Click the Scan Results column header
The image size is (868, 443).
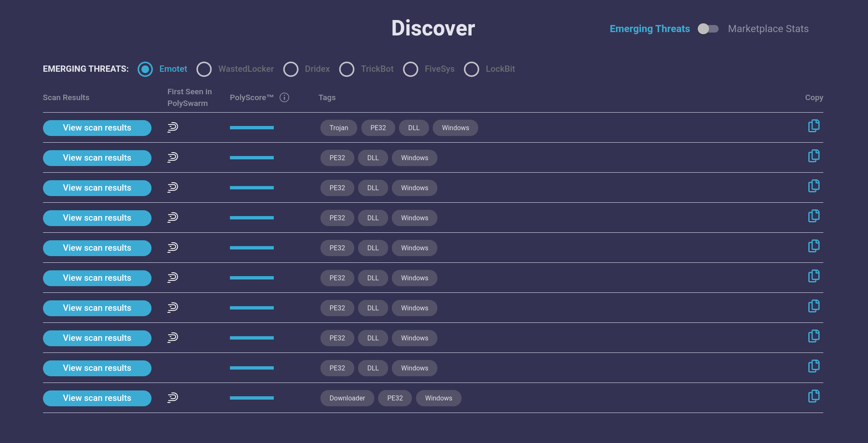pyautogui.click(x=66, y=98)
